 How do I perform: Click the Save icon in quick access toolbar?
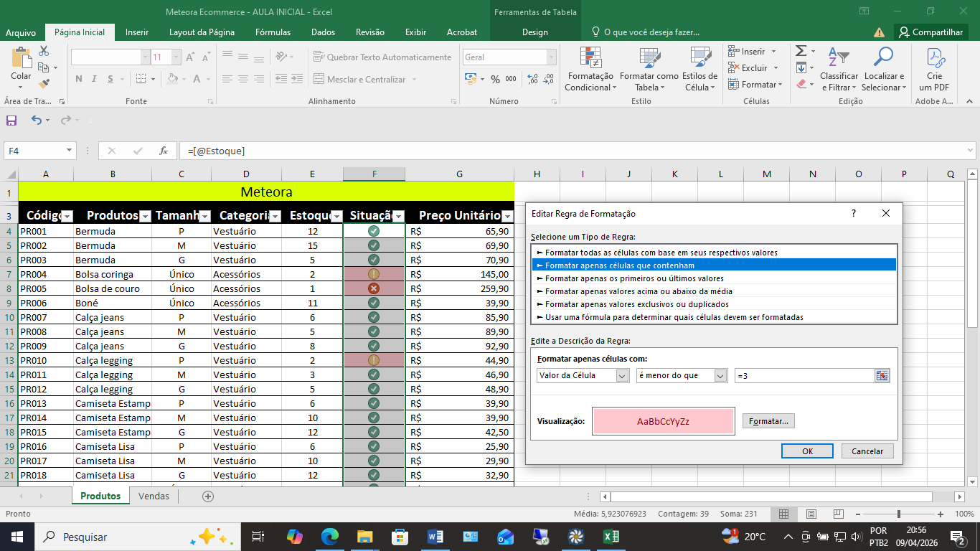point(11,121)
